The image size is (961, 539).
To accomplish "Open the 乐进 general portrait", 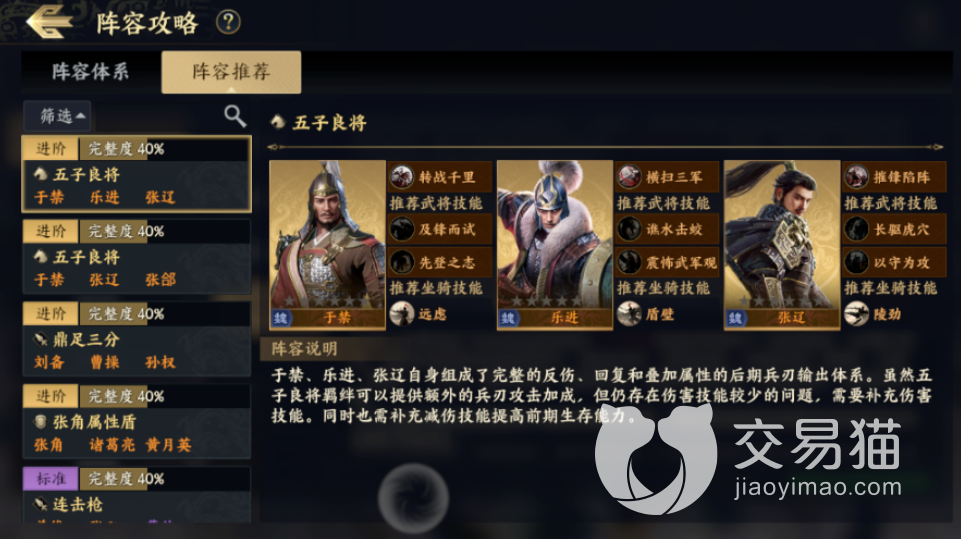I will coord(555,245).
